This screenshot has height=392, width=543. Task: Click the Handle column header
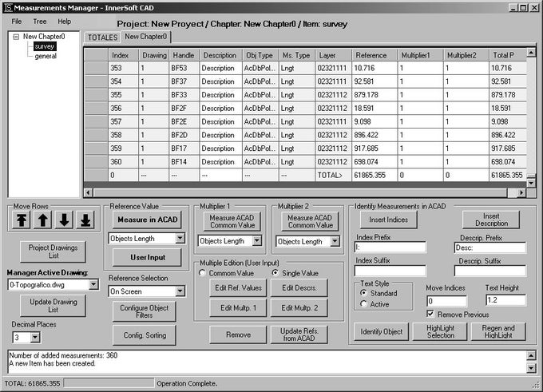pos(184,55)
